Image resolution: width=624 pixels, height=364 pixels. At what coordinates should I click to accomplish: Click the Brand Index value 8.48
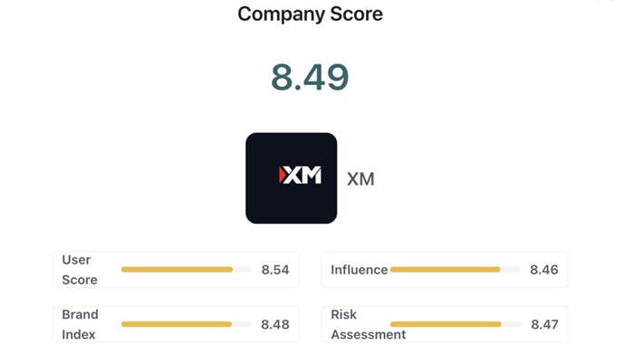point(275,324)
